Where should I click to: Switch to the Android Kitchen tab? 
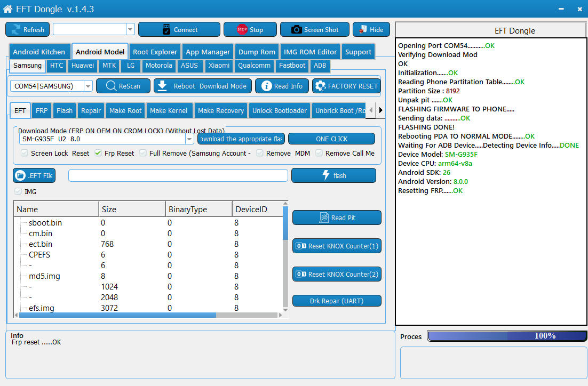pyautogui.click(x=39, y=52)
